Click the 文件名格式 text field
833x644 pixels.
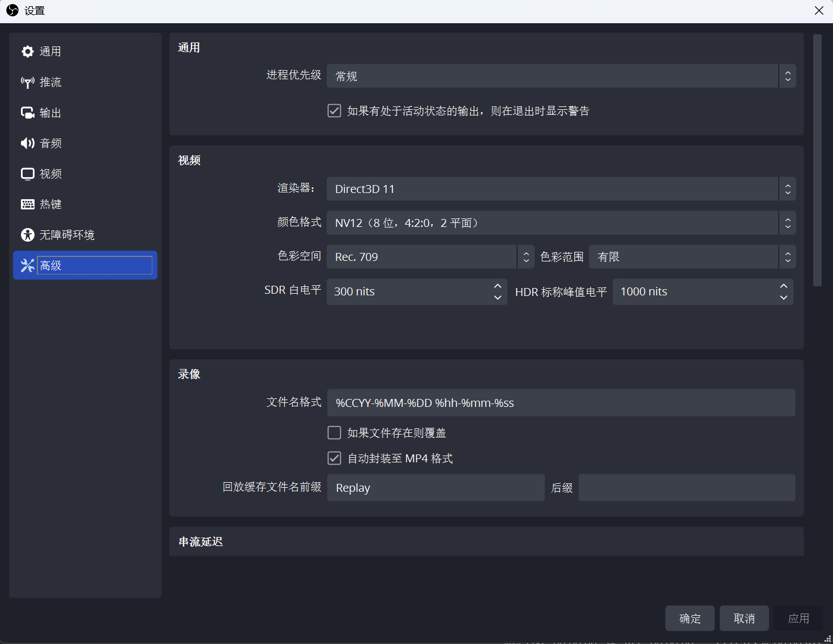click(x=561, y=403)
